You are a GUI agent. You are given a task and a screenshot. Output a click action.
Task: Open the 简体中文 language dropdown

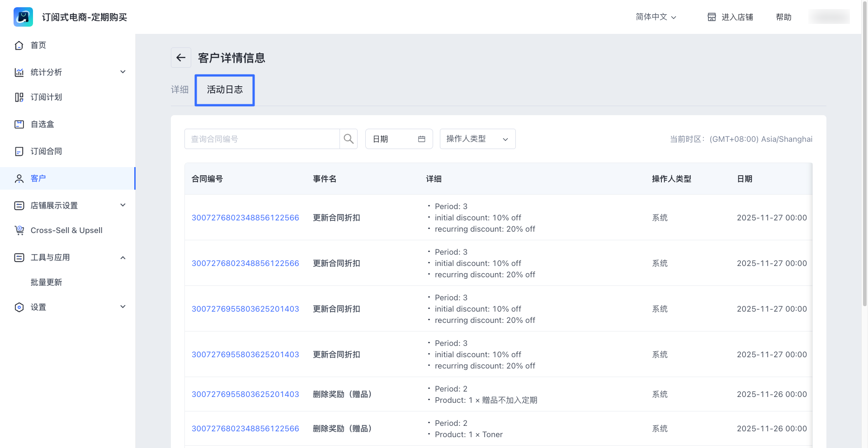(656, 17)
